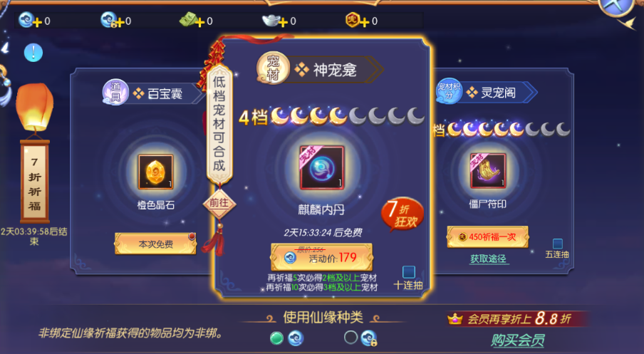Enable the 五连抽 checkbox

click(x=557, y=244)
